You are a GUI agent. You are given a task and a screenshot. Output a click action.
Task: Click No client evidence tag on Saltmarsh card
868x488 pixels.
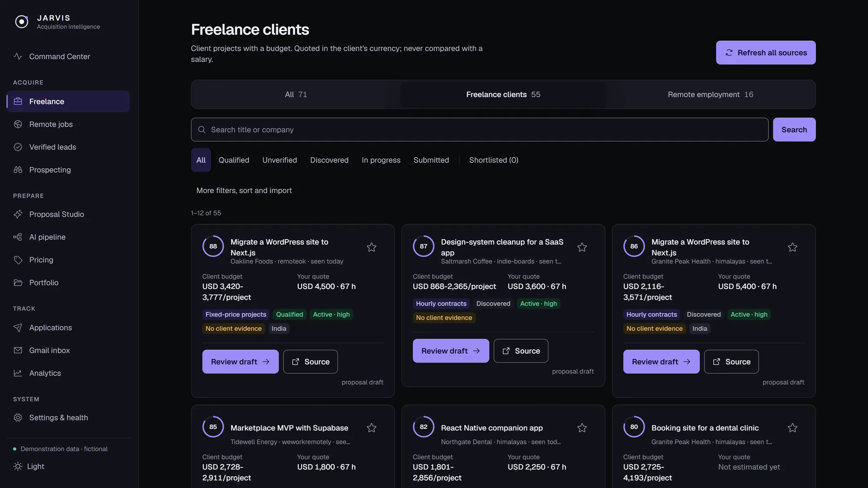pos(444,318)
